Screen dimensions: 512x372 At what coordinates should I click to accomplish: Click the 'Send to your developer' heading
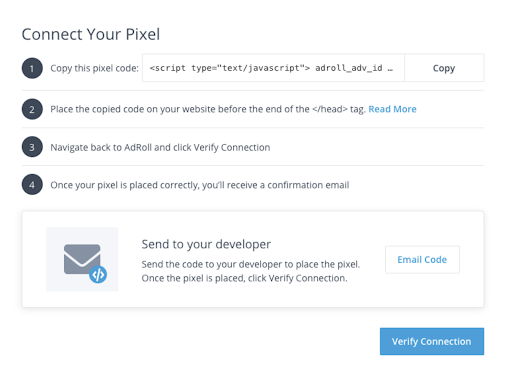(x=206, y=244)
